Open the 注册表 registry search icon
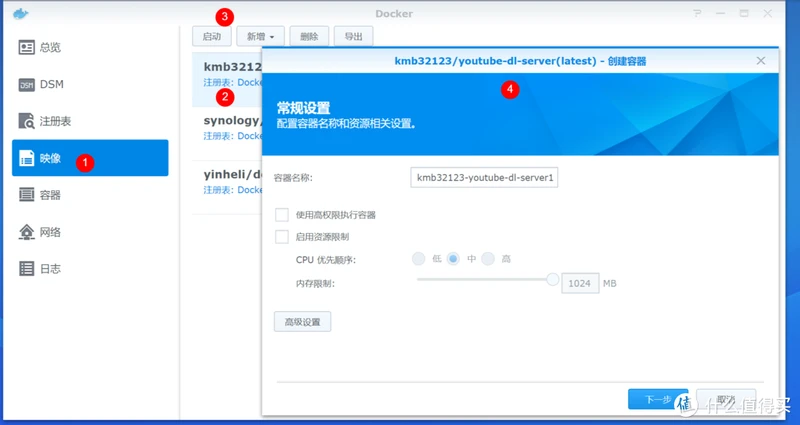The width and height of the screenshot is (800, 425). pos(27,121)
